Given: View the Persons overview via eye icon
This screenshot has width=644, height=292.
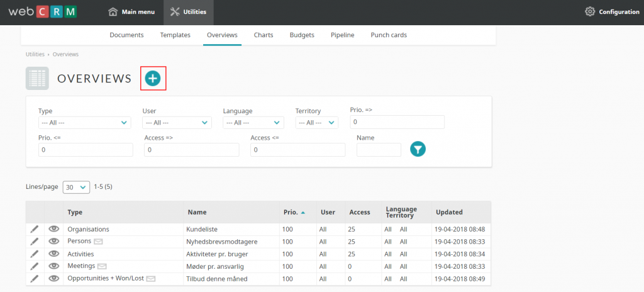Looking at the screenshot, I should (x=54, y=242).
